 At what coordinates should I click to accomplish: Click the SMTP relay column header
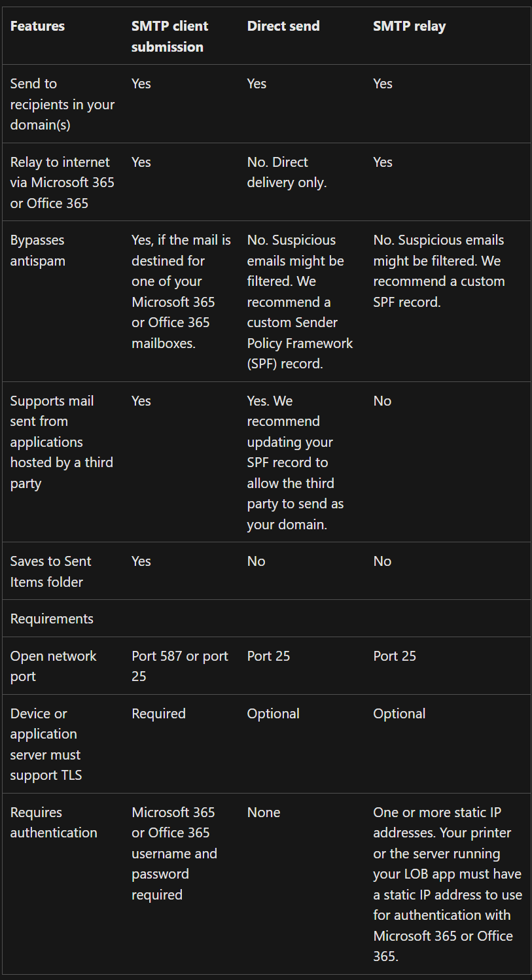tap(410, 26)
